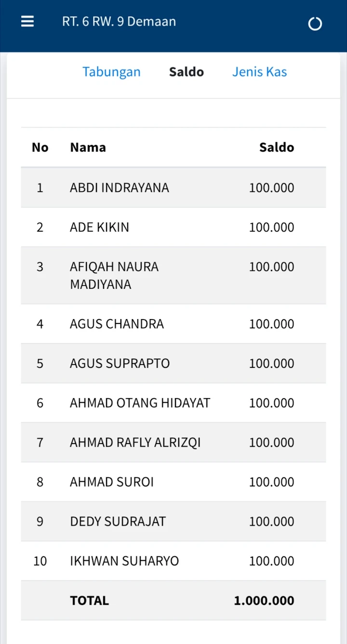This screenshot has width=347, height=644.
Task: Click on AGUS SUPRAPTO name
Action: pyautogui.click(x=120, y=363)
